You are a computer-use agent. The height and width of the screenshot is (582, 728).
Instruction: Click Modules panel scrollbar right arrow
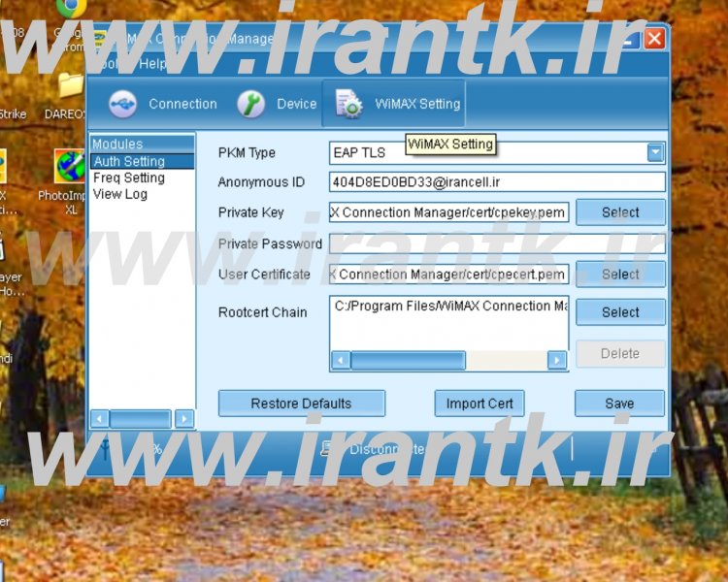pos(184,419)
